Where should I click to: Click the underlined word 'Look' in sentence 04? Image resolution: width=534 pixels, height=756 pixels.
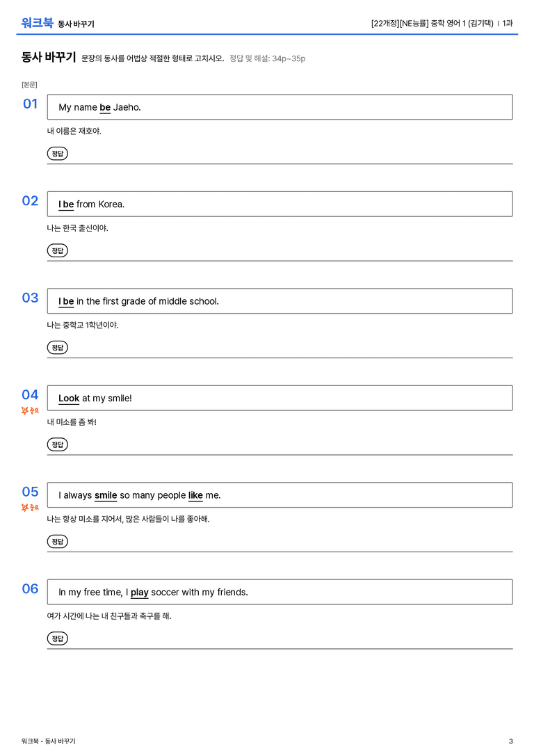pyautogui.click(x=69, y=399)
